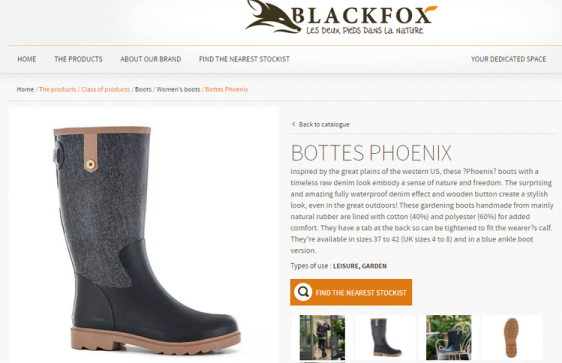The width and height of the screenshot is (562, 363).
Task: Go to ABOUT OUR BRAND page
Action: (x=151, y=59)
